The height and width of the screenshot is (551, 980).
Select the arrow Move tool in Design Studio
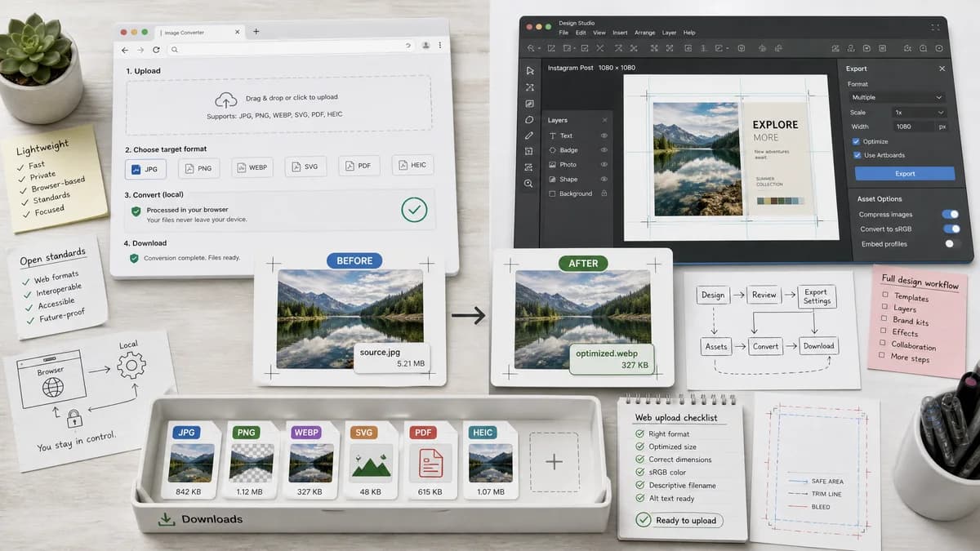(530, 70)
